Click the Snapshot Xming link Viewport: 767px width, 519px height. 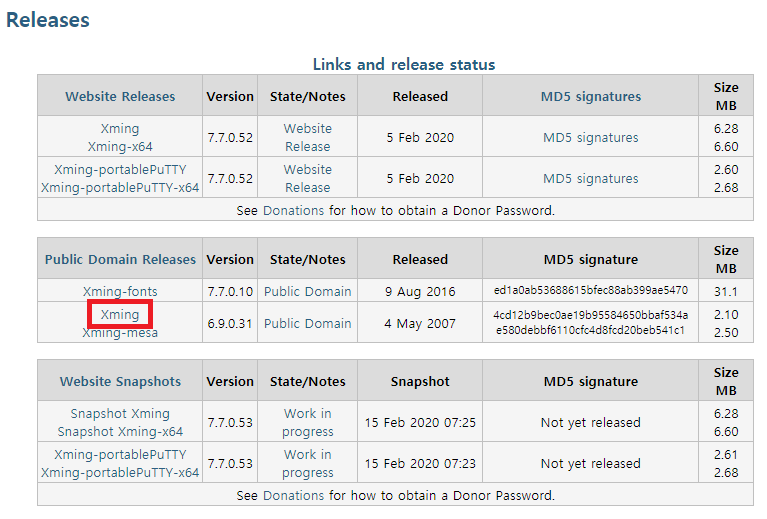120,414
